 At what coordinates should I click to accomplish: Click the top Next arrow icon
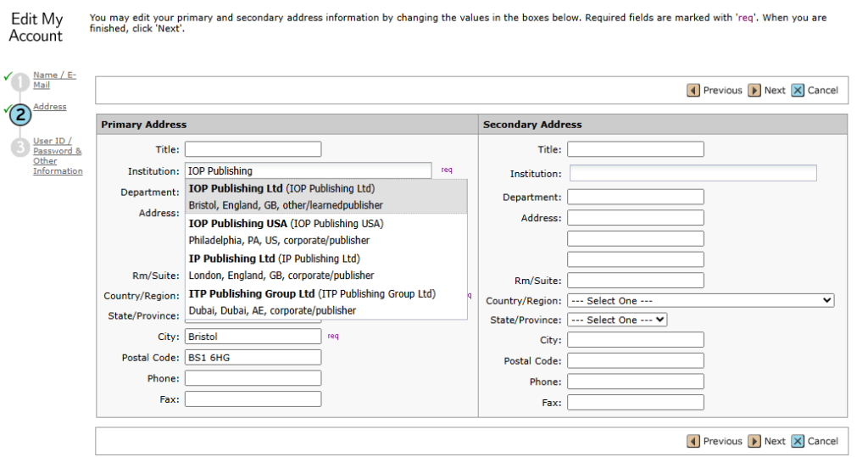coord(754,90)
